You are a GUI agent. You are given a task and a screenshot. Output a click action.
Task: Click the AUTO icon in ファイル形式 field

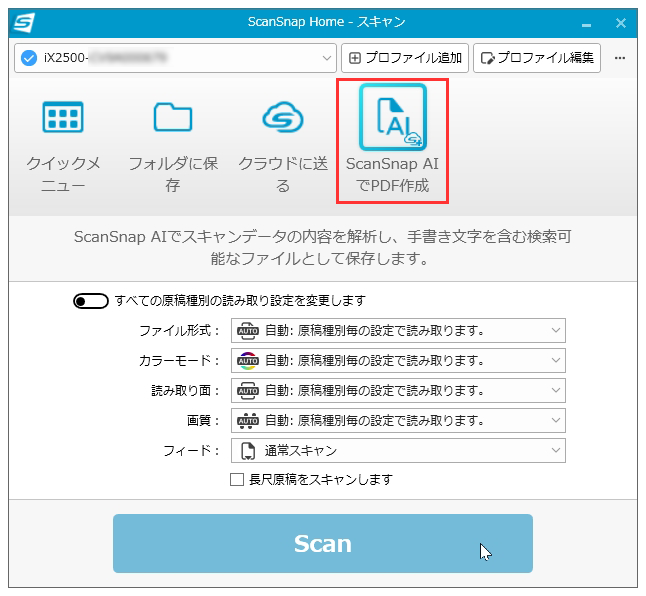[248, 331]
